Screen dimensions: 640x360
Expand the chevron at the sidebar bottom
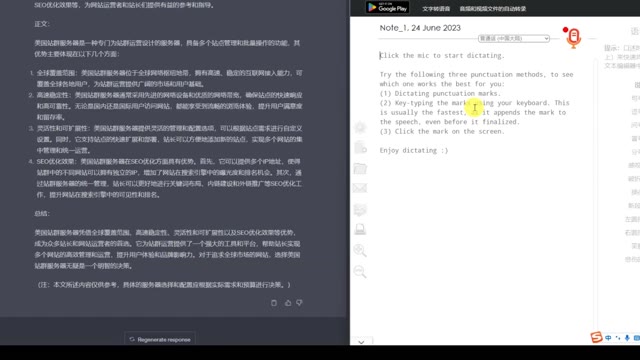(361, 342)
